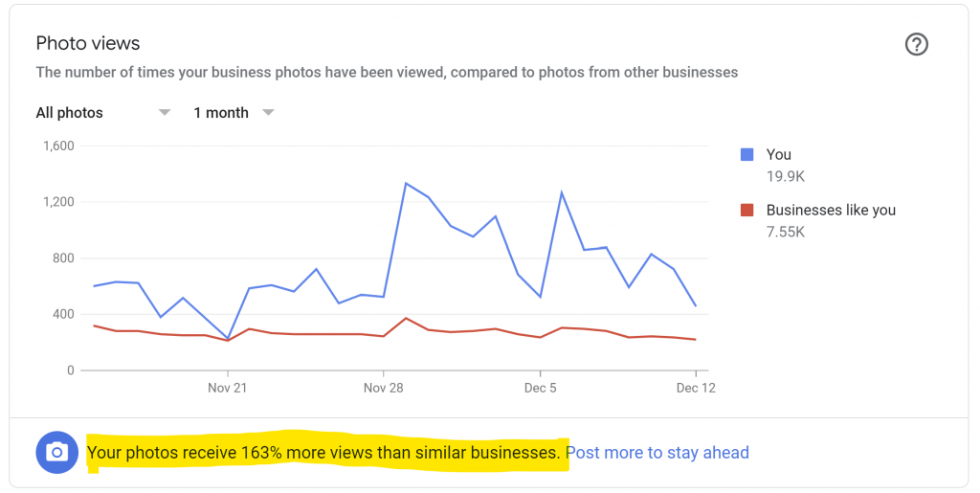The width and height of the screenshot is (980, 493).
Task: Click the Photo views heading
Action: [x=88, y=43]
